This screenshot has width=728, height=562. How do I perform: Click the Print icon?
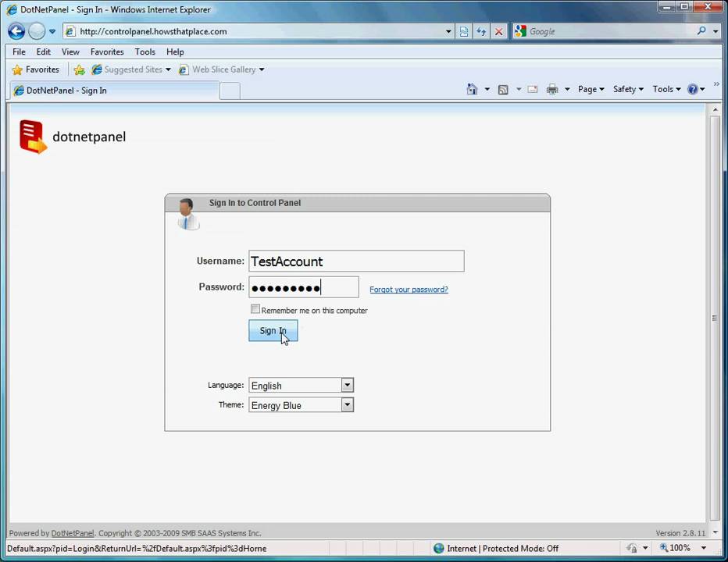coord(552,89)
